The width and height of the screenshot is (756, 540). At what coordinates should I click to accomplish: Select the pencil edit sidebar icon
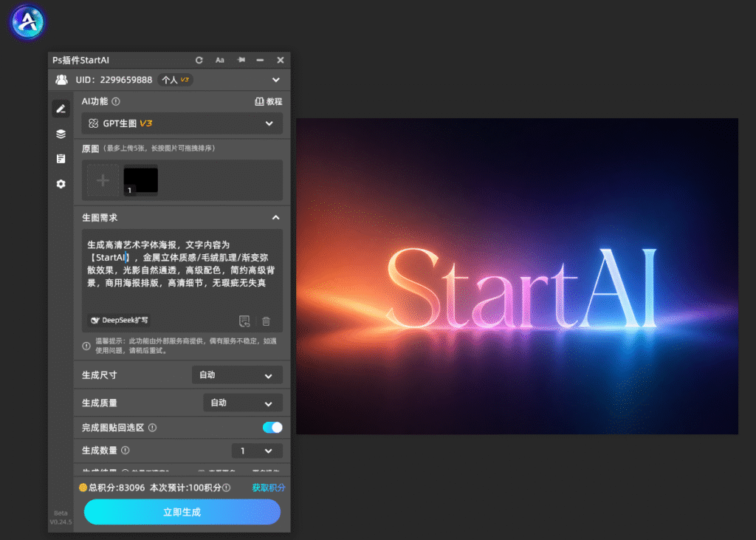coord(61,109)
